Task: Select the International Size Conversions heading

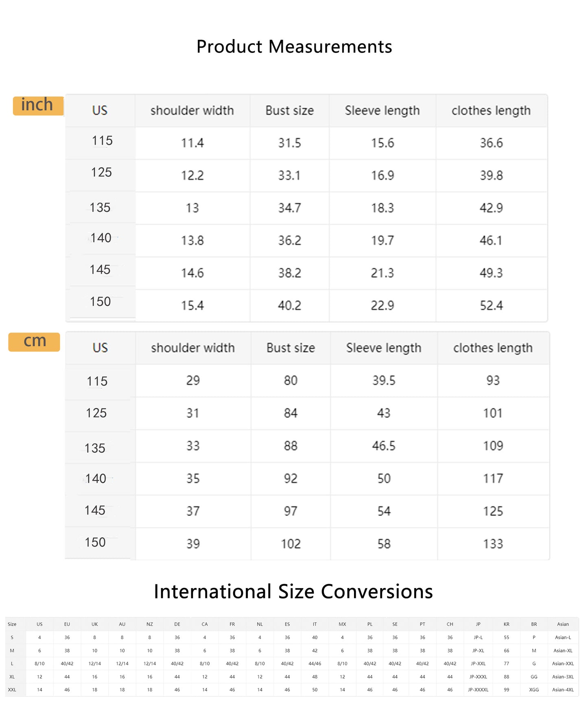Action: [293, 591]
